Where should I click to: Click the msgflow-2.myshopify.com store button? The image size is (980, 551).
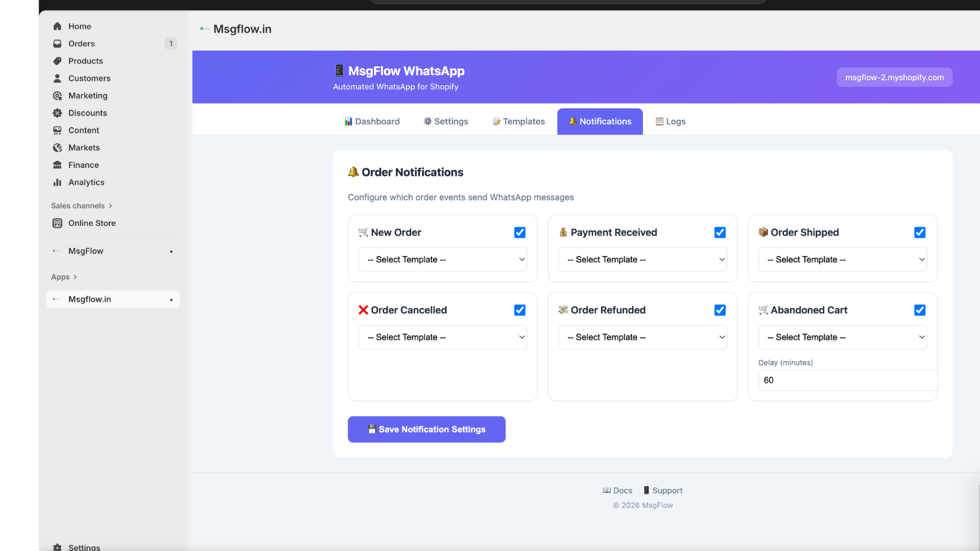(x=895, y=77)
